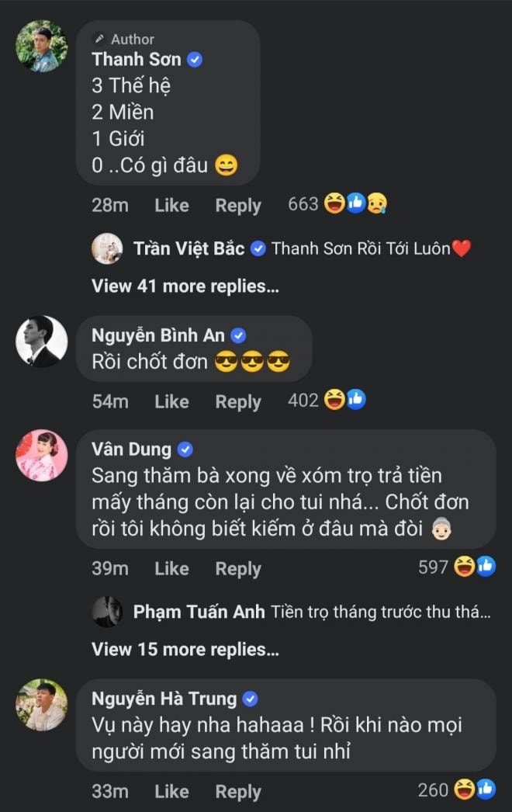View reaction icons on Nguyễn Bình An's comment

344,401
